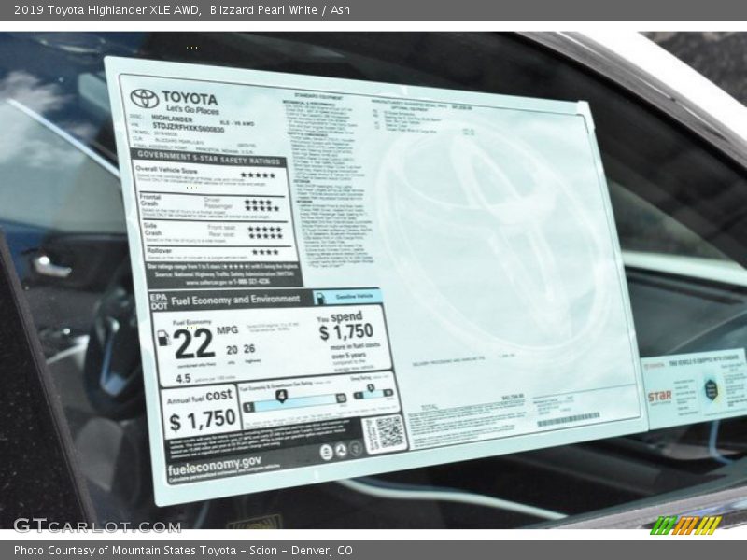The height and width of the screenshot is (560, 747).
Task: Click the TOYOTA brand name text
Action: 190,98
